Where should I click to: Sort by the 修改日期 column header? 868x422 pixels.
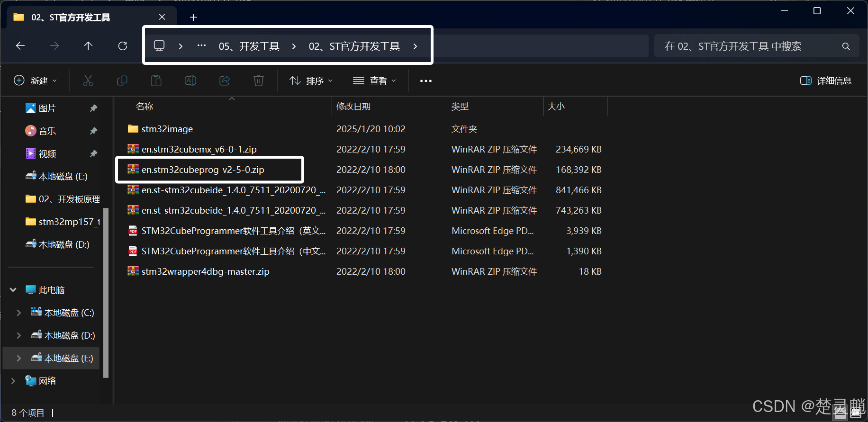(353, 107)
